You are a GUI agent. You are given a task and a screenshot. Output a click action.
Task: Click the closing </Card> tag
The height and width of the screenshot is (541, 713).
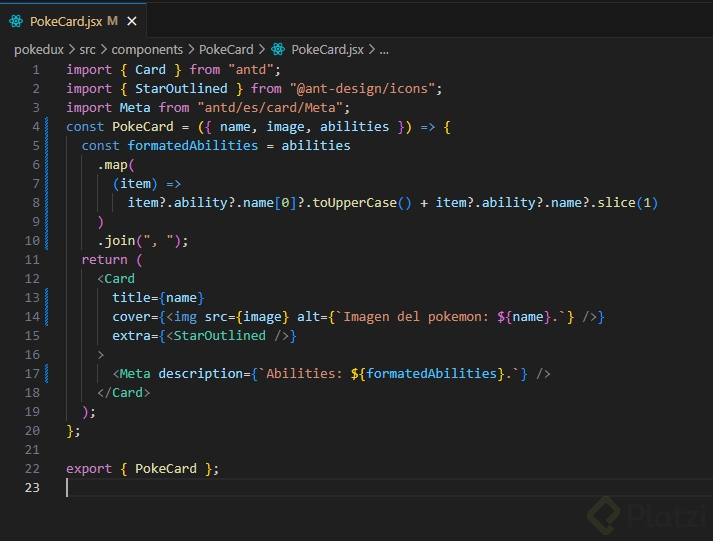point(124,393)
